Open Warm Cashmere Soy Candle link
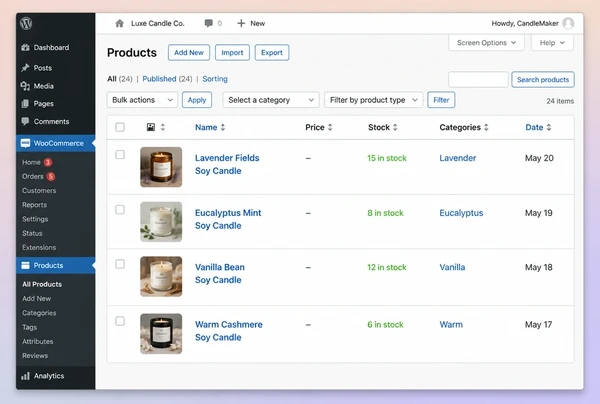The image size is (600, 404). point(228,331)
